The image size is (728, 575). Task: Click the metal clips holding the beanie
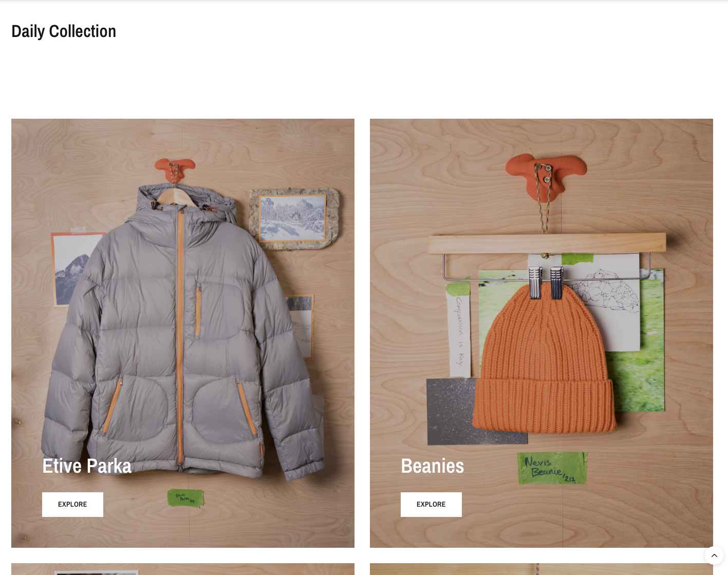[546, 282]
